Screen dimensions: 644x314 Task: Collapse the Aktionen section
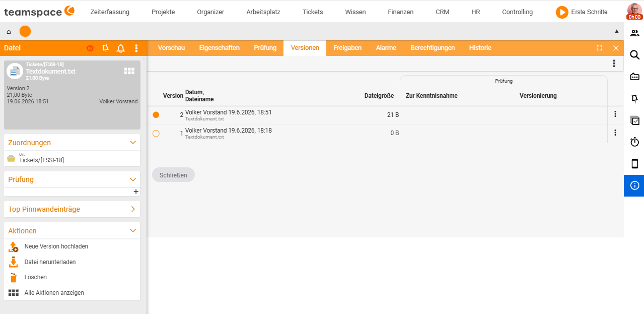(x=133, y=231)
